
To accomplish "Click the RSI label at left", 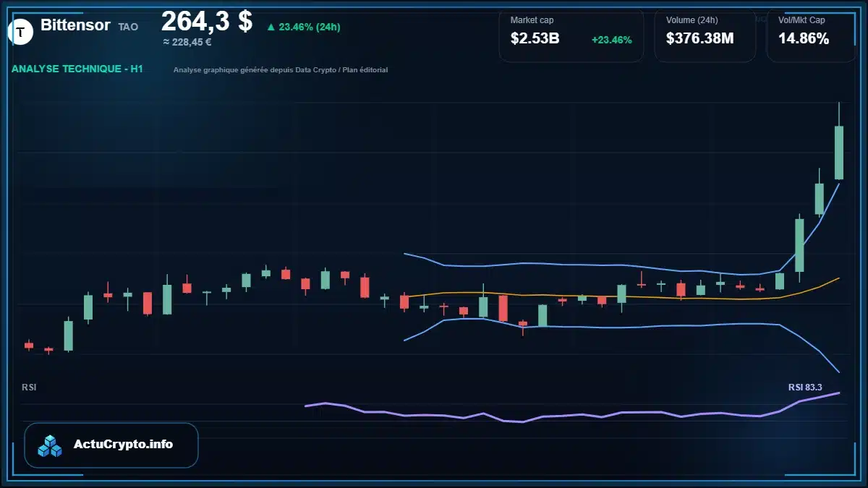I will pos(29,388).
